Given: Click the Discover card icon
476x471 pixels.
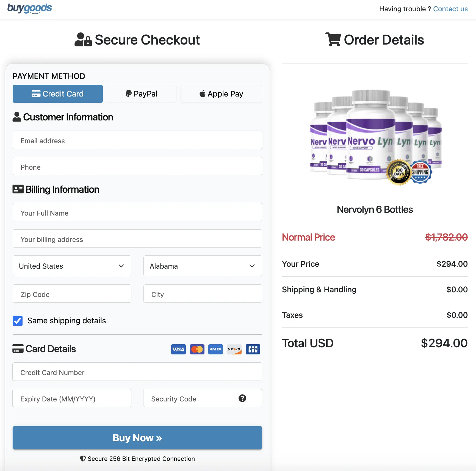Looking at the screenshot, I should tap(234, 349).
